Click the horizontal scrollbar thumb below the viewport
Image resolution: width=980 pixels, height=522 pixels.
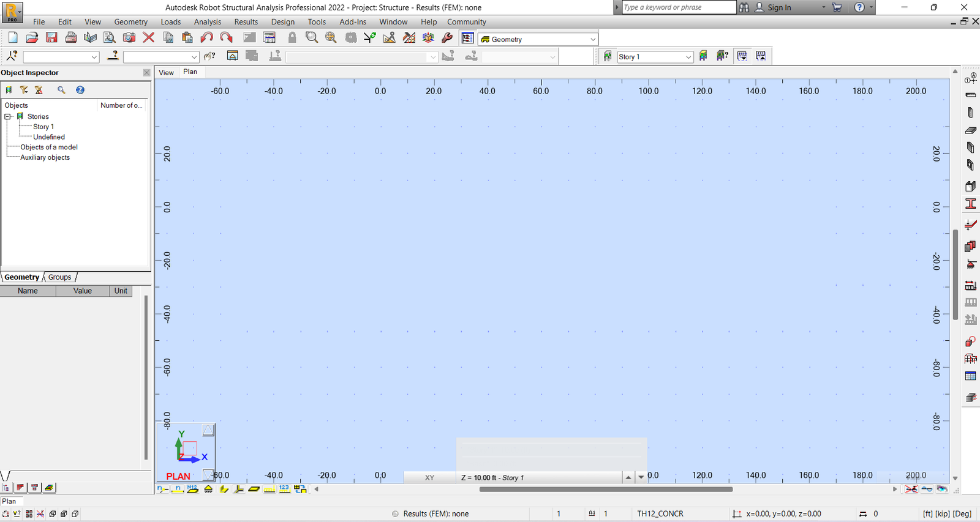606,489
